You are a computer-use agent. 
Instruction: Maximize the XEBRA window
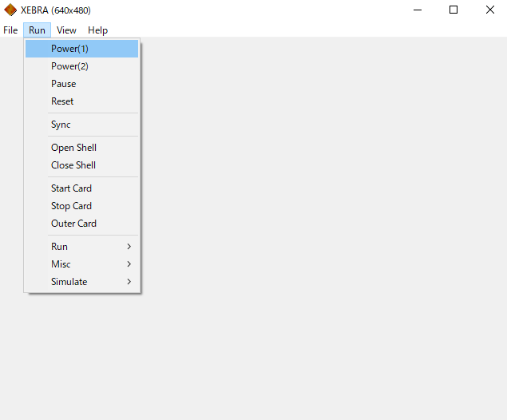tap(454, 10)
